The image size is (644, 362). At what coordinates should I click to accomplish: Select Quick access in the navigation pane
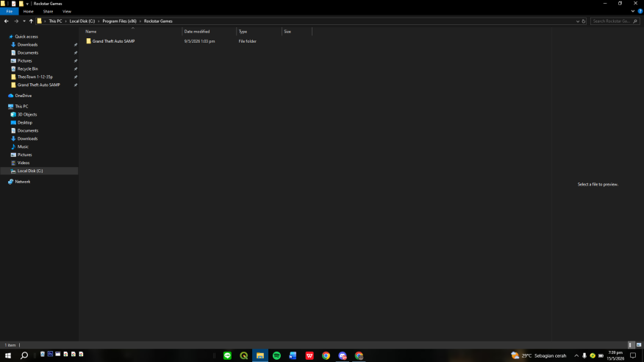coord(26,37)
